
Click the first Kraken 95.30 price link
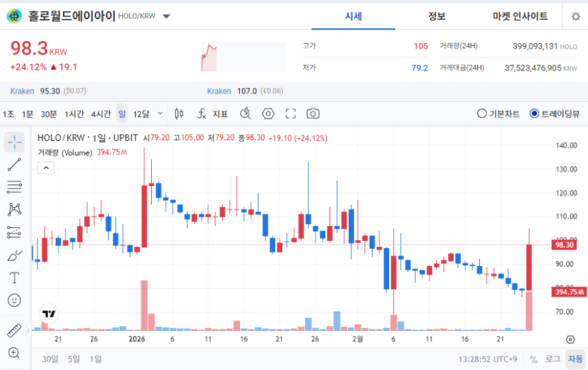pyautogui.click(x=48, y=91)
